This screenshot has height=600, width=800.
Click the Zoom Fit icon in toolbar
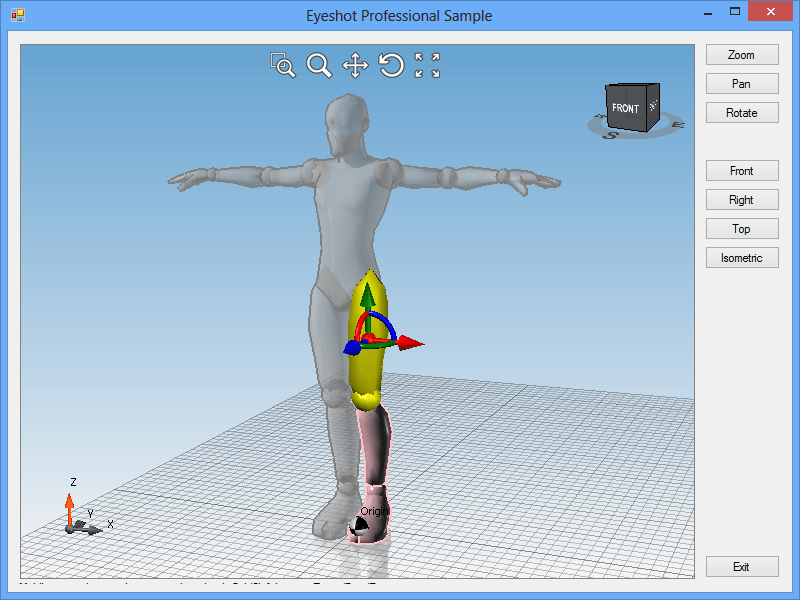click(x=427, y=66)
